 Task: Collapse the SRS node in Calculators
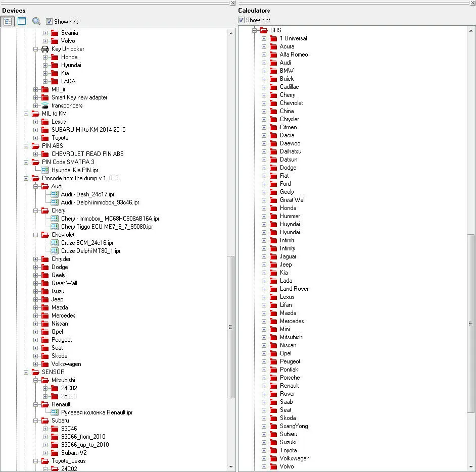[x=254, y=30]
